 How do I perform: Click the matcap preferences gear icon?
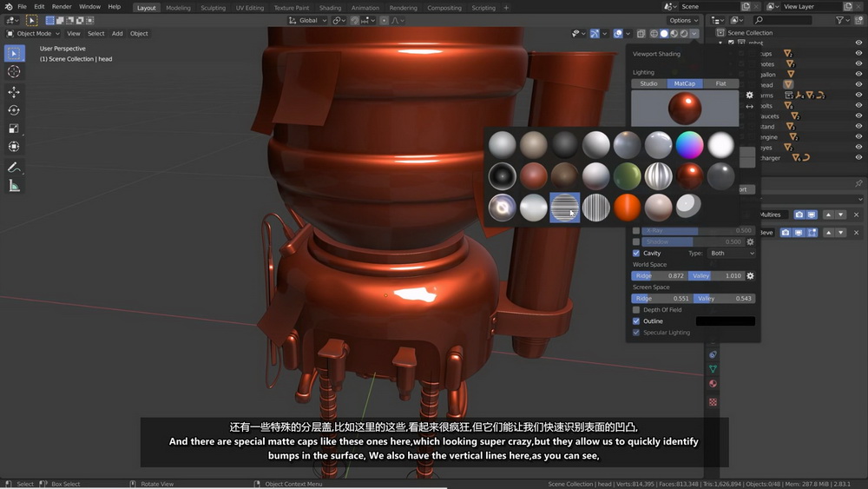(x=750, y=96)
